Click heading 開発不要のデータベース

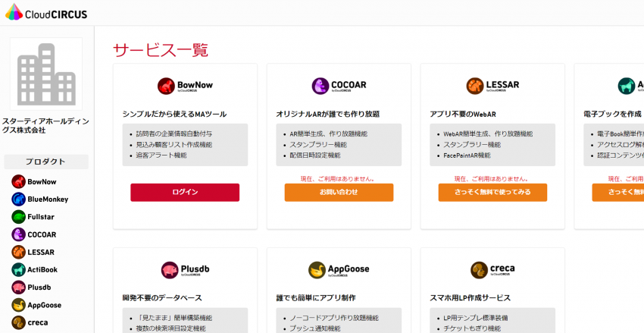click(x=162, y=298)
